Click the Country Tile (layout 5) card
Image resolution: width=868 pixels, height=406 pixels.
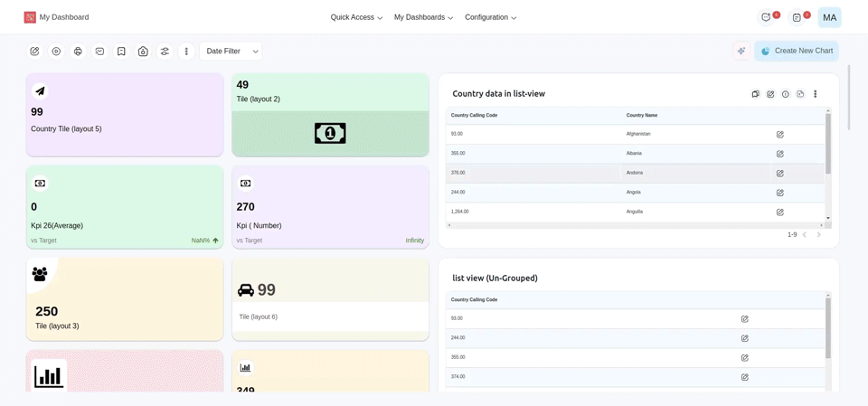(x=125, y=115)
